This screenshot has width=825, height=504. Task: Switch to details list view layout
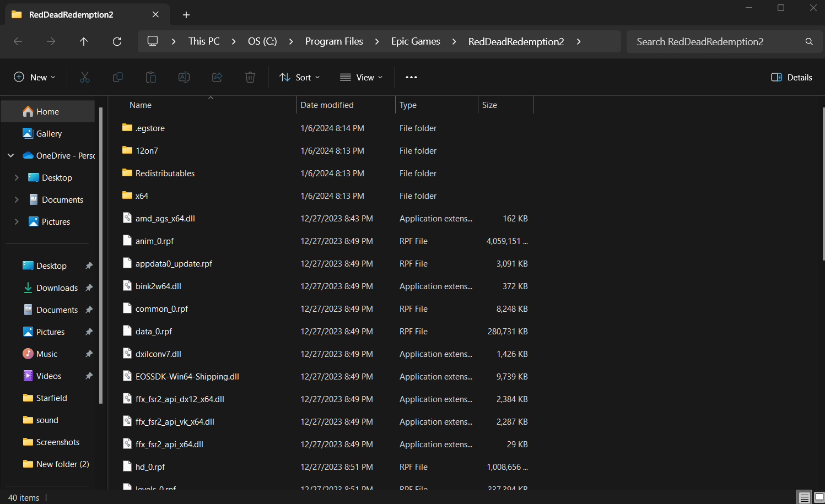point(805,497)
